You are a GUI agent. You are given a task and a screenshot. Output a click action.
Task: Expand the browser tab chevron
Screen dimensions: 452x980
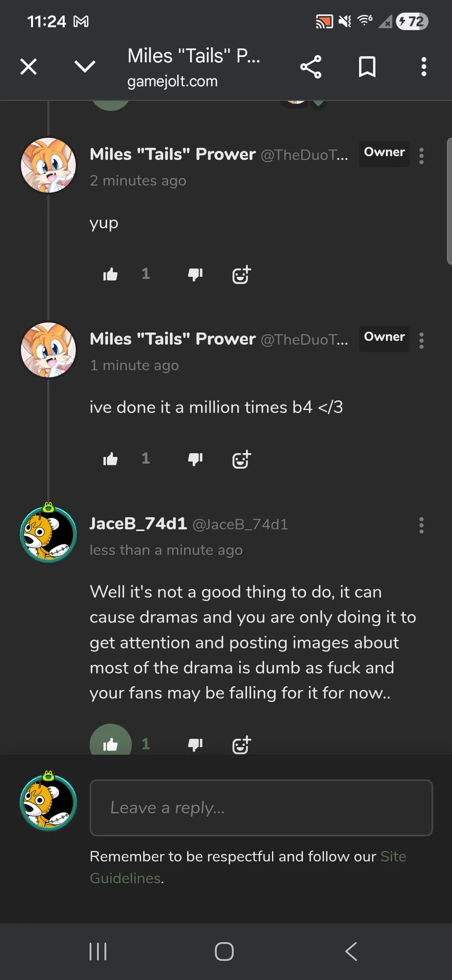[x=85, y=66]
